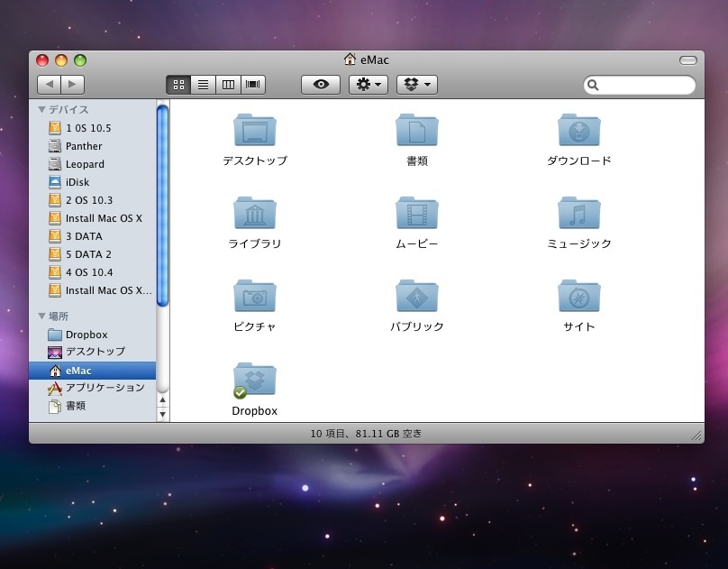Click the sidebar scroll down arrow
This screenshot has width=728, height=569.
coord(162,414)
